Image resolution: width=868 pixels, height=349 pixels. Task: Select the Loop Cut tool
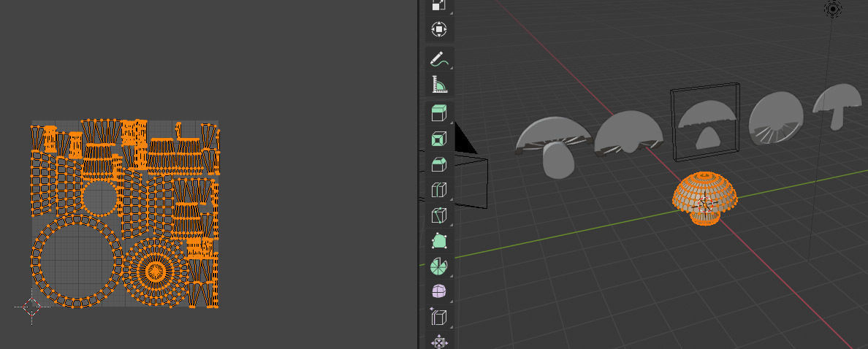click(439, 190)
